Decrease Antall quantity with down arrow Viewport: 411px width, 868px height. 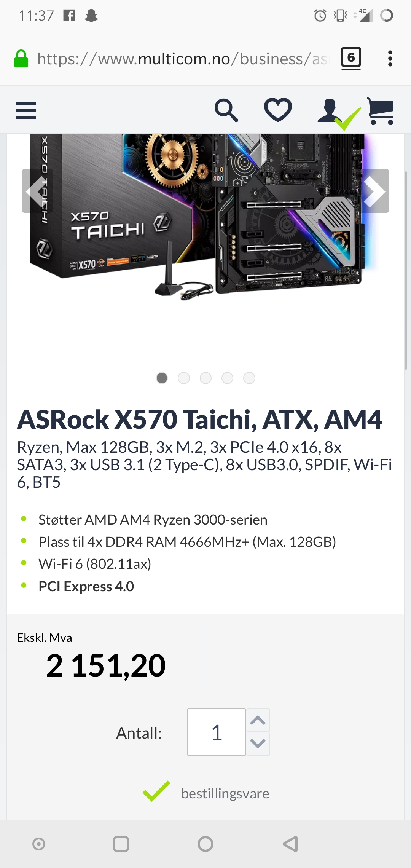tap(258, 744)
